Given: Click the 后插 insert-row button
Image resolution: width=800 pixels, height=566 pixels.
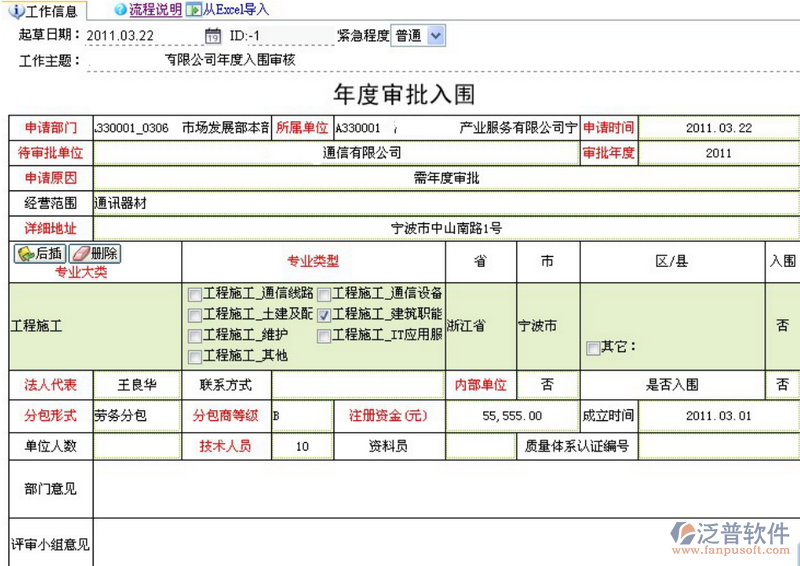Looking at the screenshot, I should tap(40, 254).
